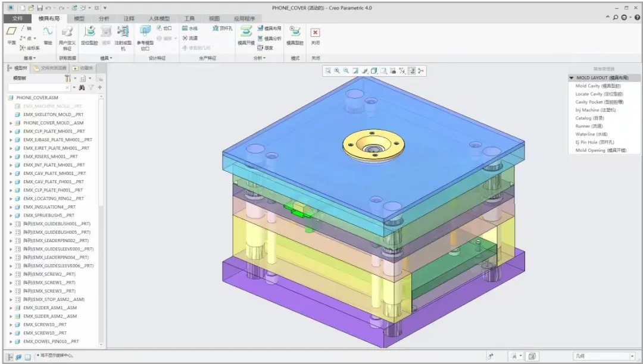
Task: Click Runner (流道) in menu manager
Action: point(591,126)
